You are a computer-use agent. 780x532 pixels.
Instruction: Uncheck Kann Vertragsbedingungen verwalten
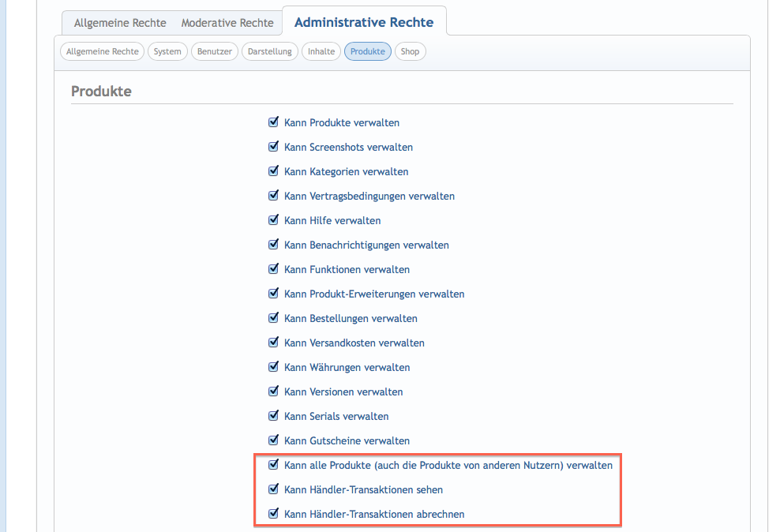click(273, 196)
